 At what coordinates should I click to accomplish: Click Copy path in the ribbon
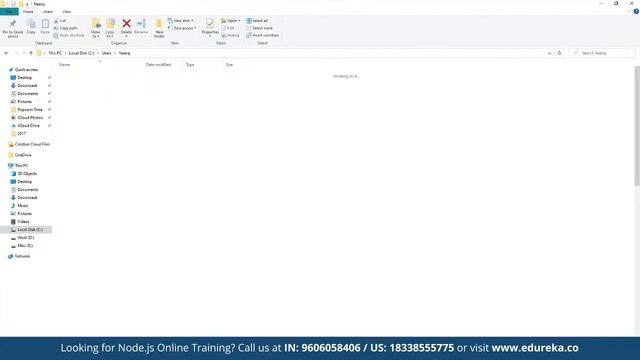pos(66,28)
